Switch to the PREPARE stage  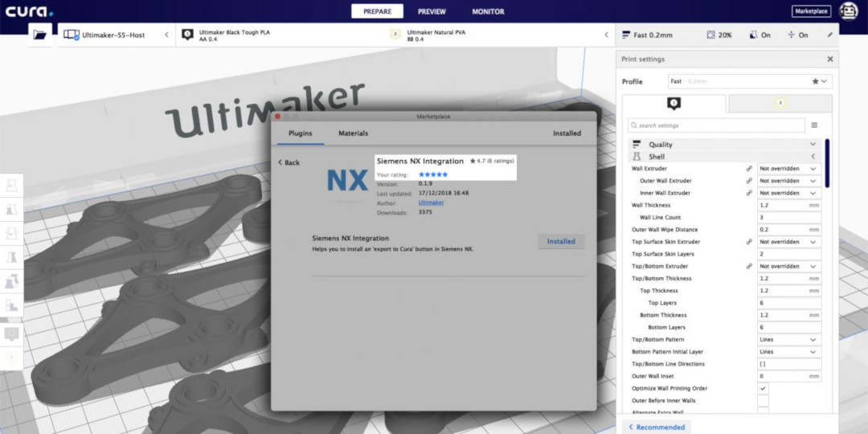coord(377,11)
